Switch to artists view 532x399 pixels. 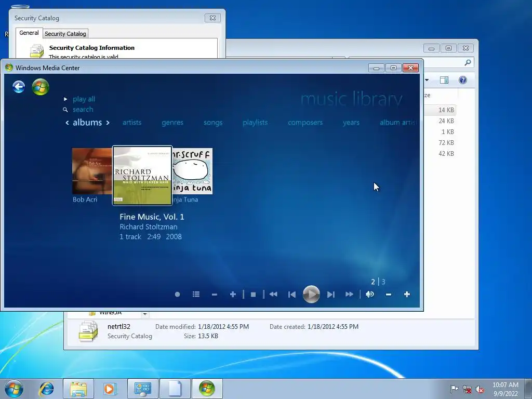(132, 123)
